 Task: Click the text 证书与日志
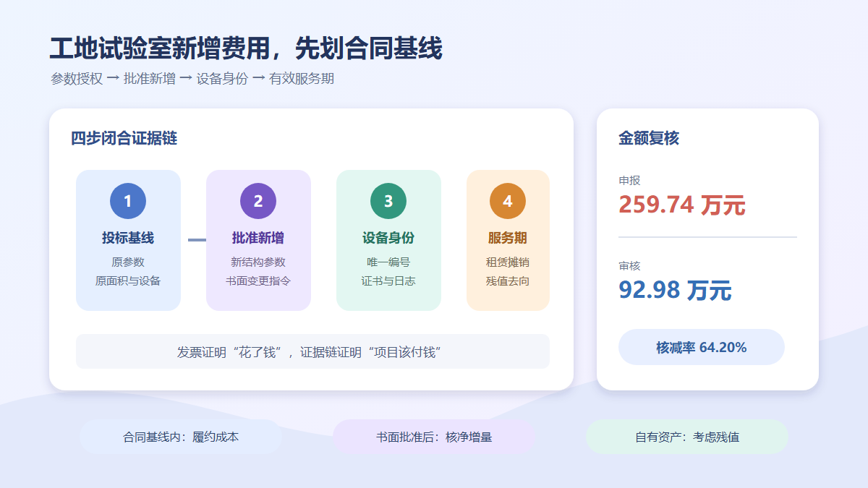(388, 281)
